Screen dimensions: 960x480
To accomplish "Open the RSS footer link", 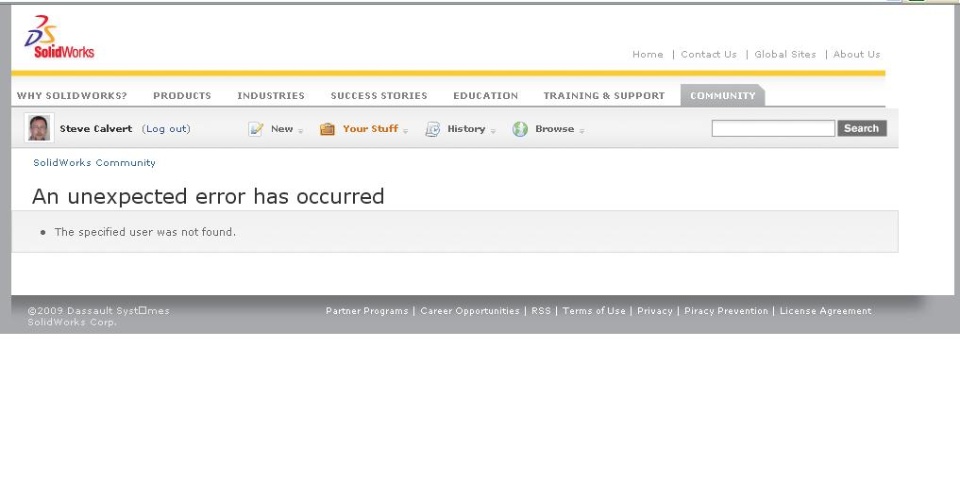I will 541,311.
